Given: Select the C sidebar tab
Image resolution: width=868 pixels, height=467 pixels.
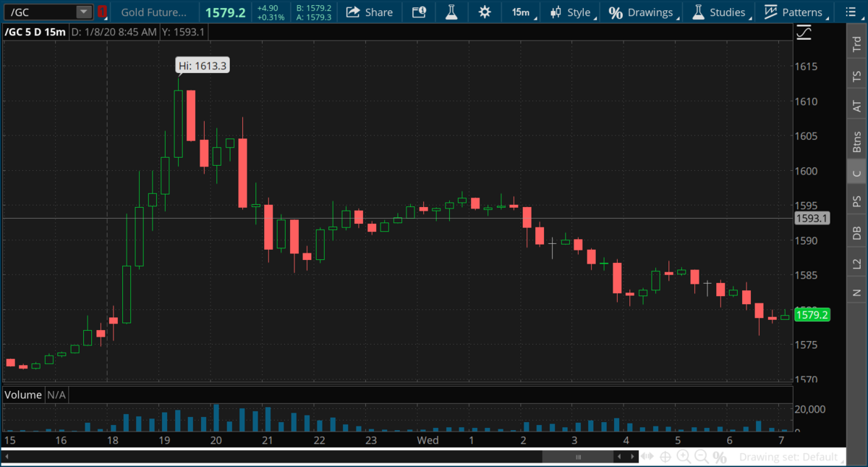Looking at the screenshot, I should coord(857,172).
